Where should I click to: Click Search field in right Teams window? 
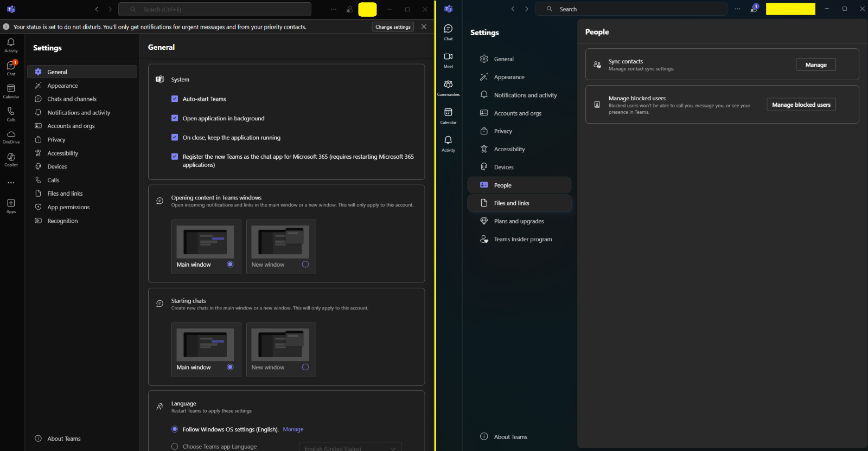(631, 9)
